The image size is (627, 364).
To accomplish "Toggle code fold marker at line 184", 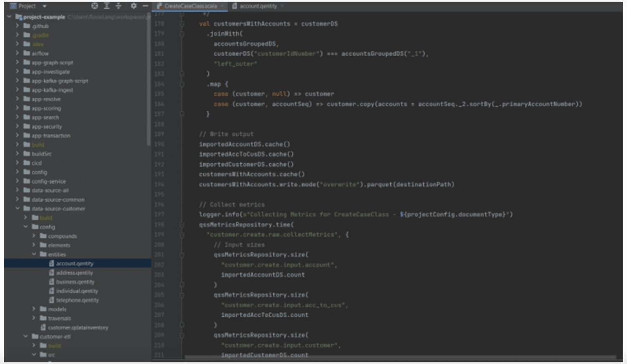I will click(x=182, y=84).
